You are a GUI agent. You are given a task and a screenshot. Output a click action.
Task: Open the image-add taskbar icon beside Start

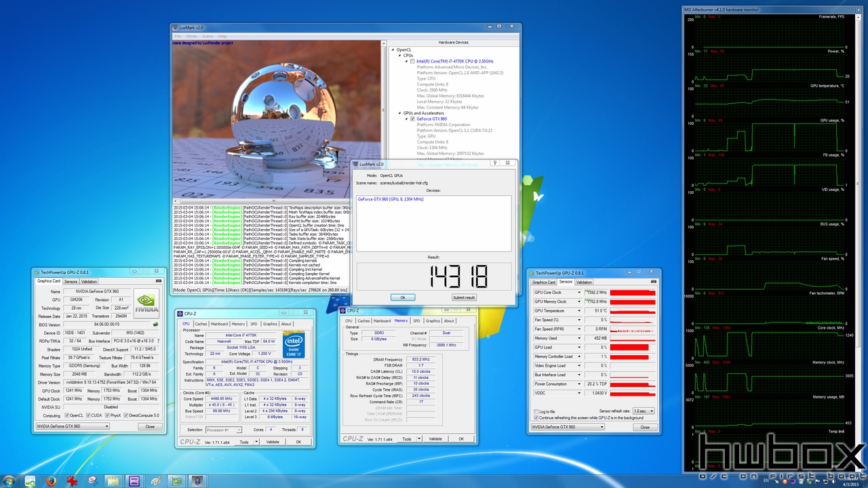click(30, 481)
